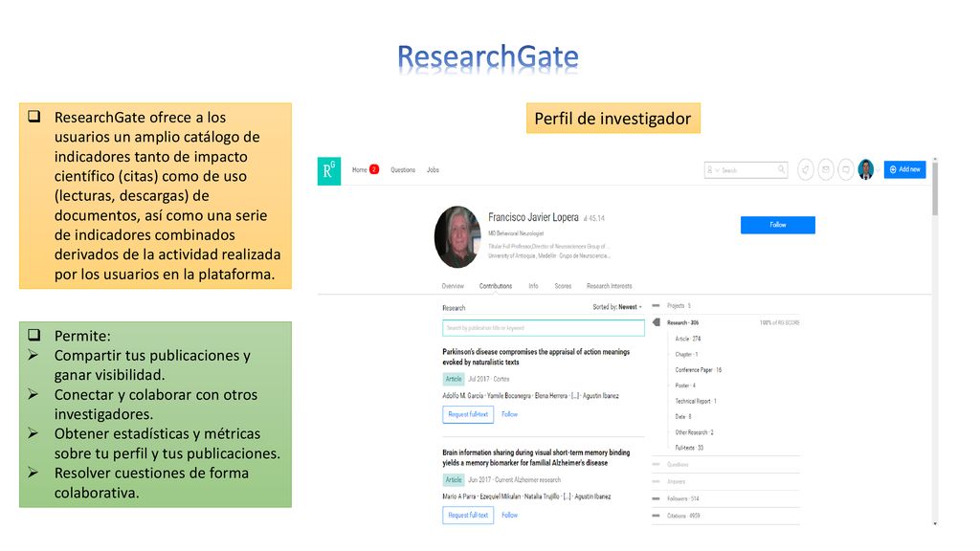Screen dimensions: 980x551
Task: Follow the Brain information sharing article
Action: [509, 515]
